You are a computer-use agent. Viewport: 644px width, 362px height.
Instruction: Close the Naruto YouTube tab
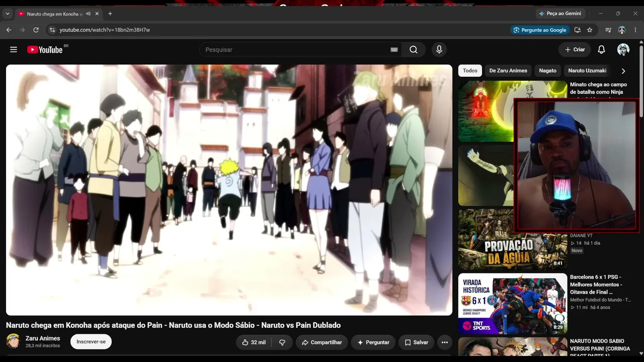click(x=97, y=14)
